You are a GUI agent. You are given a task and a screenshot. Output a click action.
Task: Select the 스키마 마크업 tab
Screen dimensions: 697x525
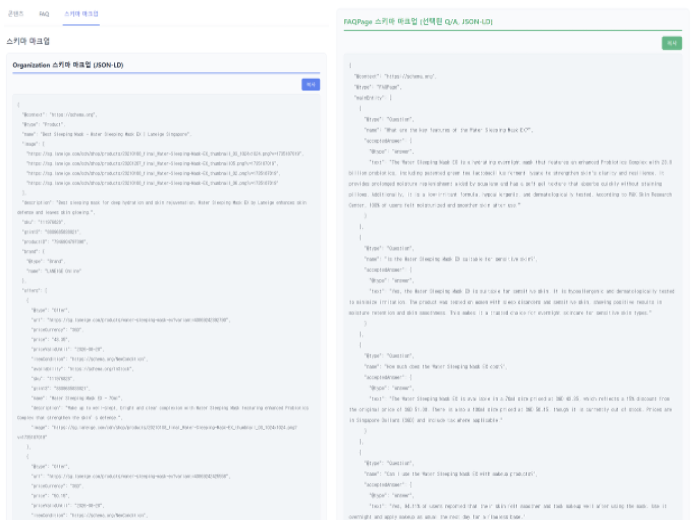(x=81, y=15)
